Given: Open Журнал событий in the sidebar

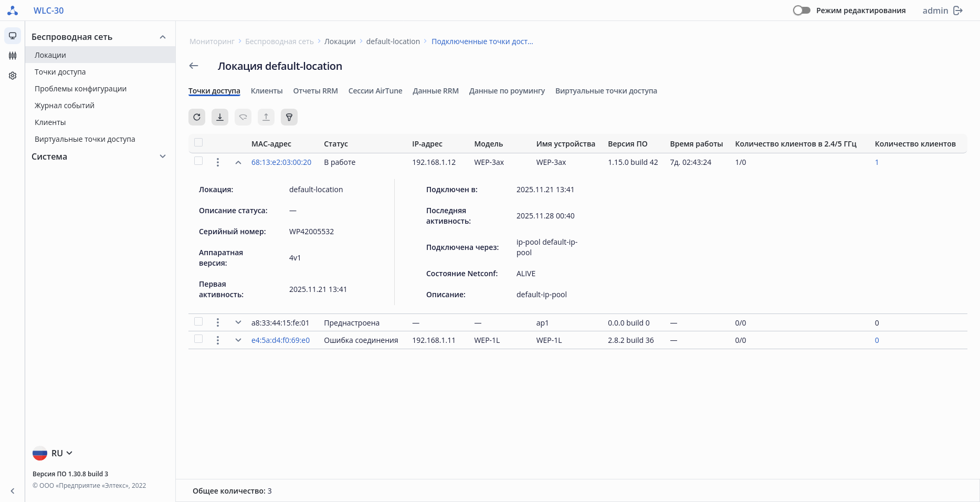Looking at the screenshot, I should 65,106.
